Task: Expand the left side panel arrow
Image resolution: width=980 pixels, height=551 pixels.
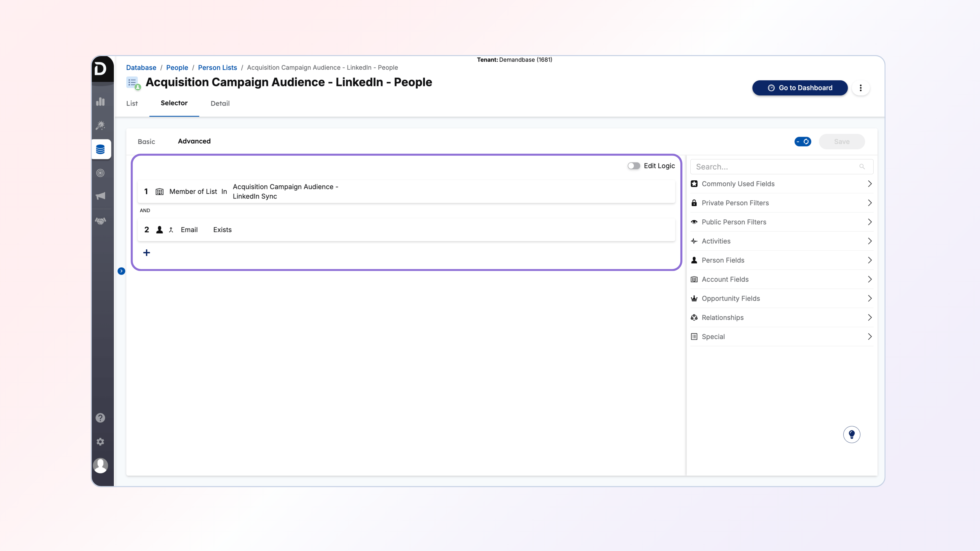Action: [x=121, y=271]
